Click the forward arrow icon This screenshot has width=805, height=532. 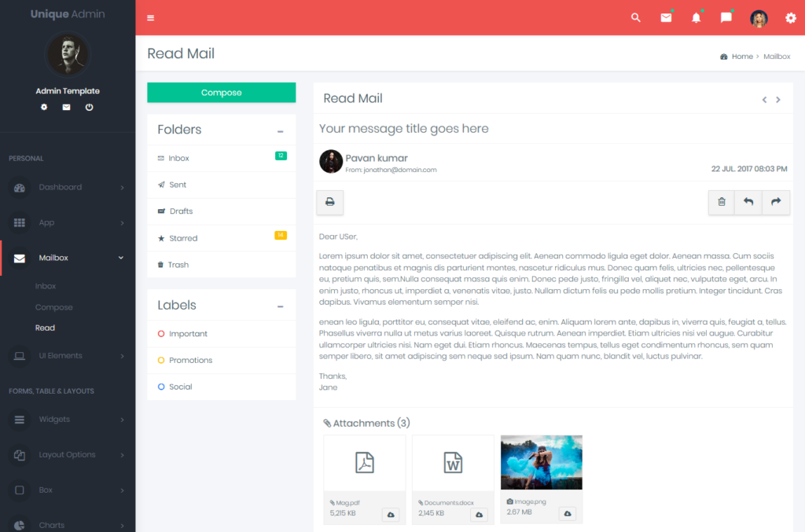coord(776,202)
